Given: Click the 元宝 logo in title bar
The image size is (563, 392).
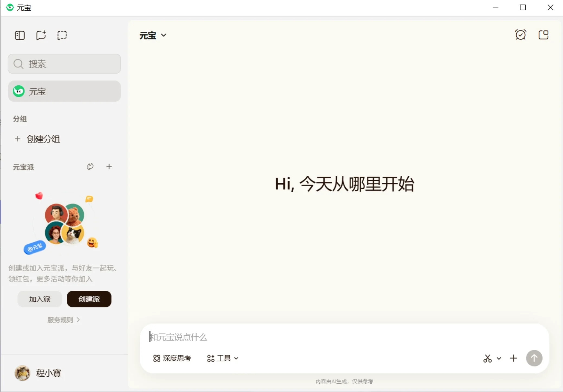Looking at the screenshot, I should [10, 8].
